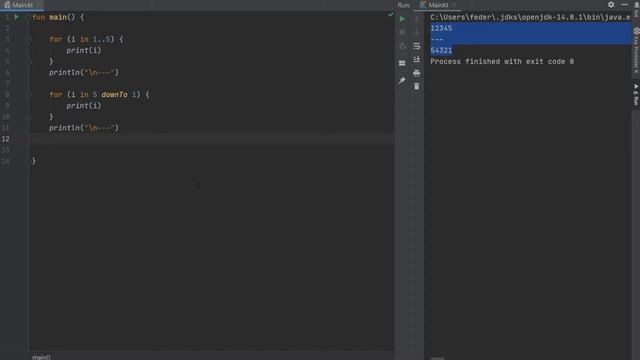640x360 pixels.
Task: Open the Run side tool window tab
Action: (636, 95)
